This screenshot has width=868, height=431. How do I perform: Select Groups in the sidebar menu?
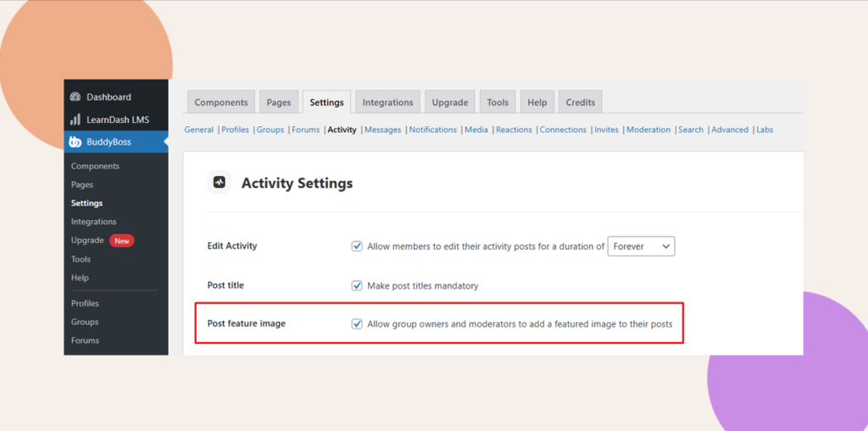85,322
